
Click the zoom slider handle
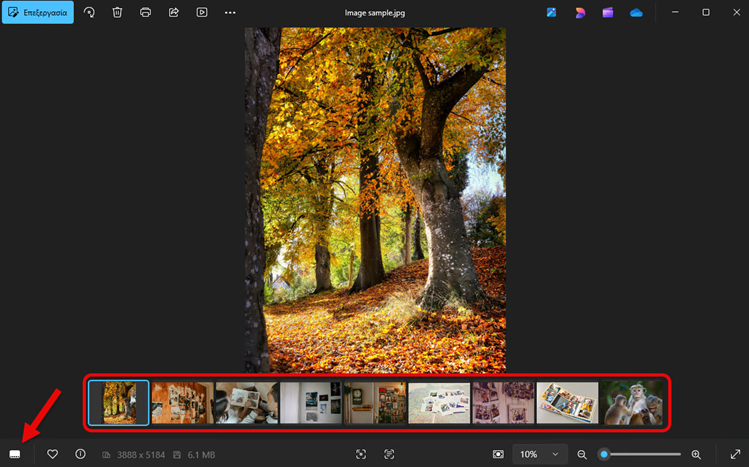604,454
